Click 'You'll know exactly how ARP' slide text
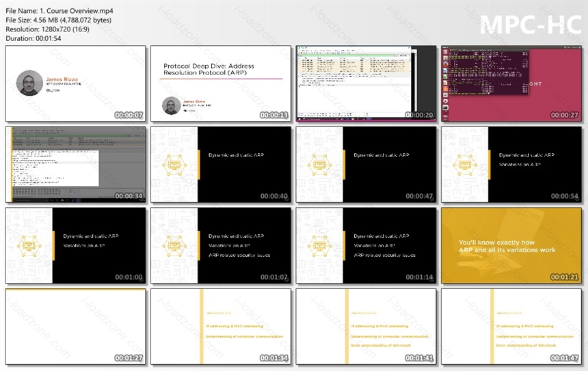This screenshot has height=371, width=588. click(x=507, y=246)
